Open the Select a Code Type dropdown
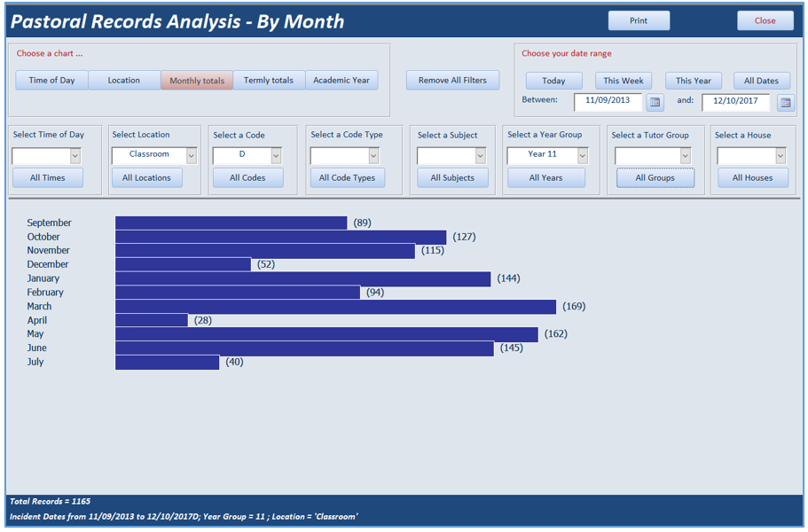 tap(373, 155)
